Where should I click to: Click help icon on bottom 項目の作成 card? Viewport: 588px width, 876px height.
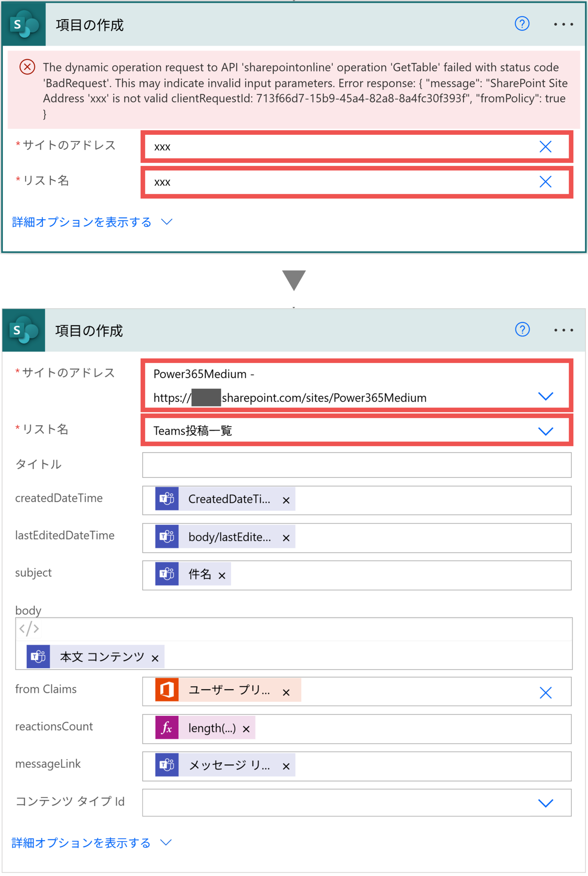coord(522,330)
